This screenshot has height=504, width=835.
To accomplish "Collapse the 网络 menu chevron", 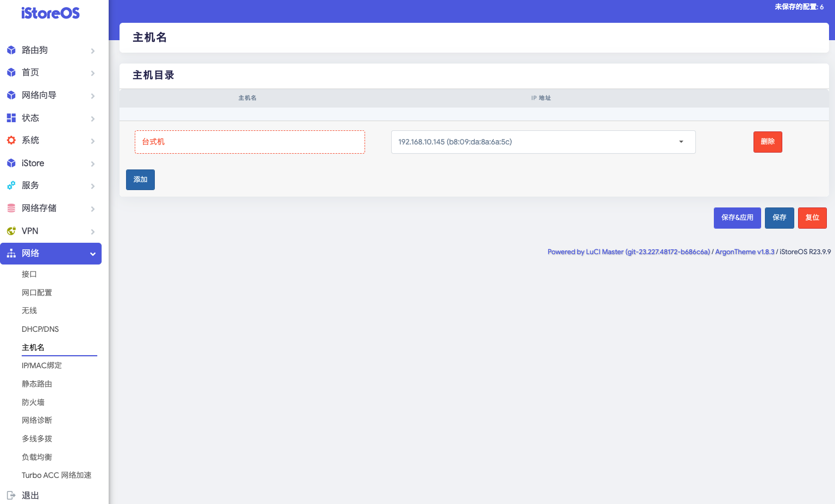I will (x=92, y=254).
